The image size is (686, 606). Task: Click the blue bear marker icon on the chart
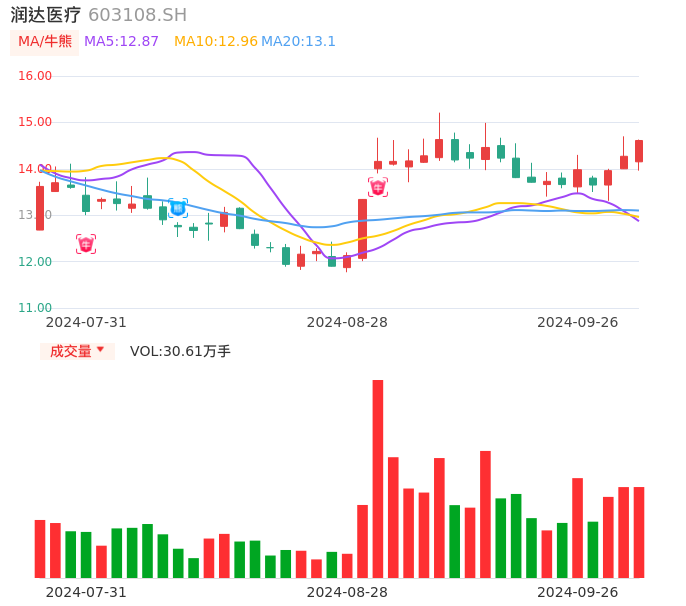coord(178,208)
